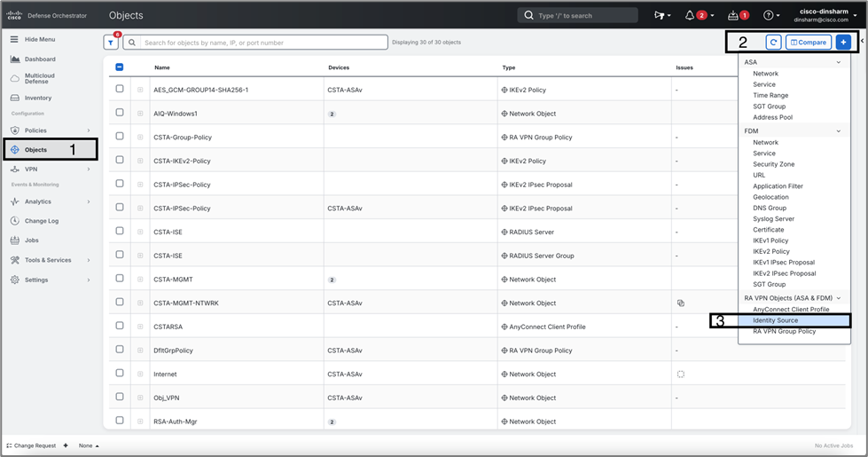Select Address Pool under ASA
The height and width of the screenshot is (457, 868).
pyautogui.click(x=772, y=117)
